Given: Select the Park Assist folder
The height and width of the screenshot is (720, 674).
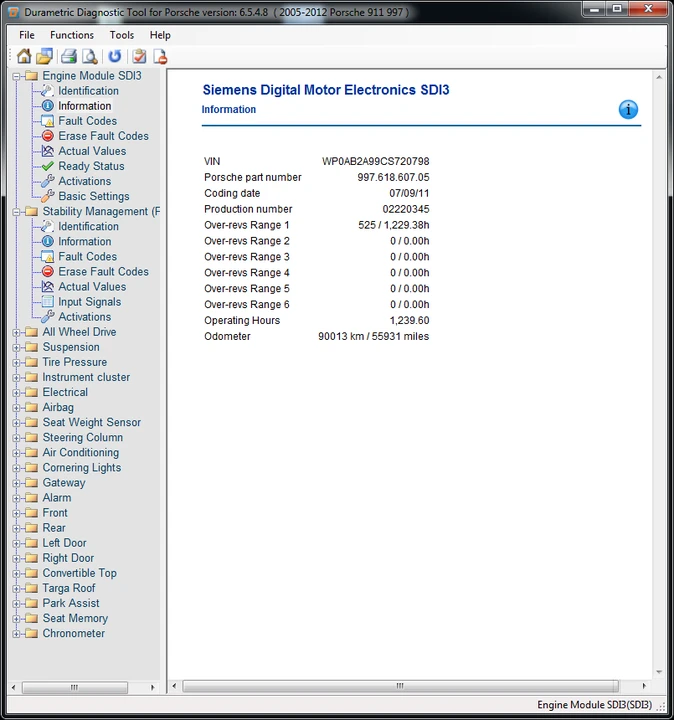Looking at the screenshot, I should coord(71,603).
